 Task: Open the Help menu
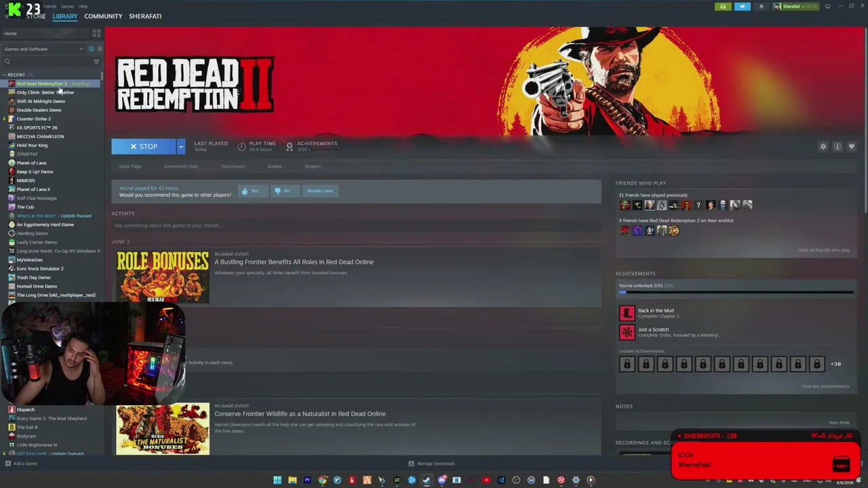click(x=83, y=6)
